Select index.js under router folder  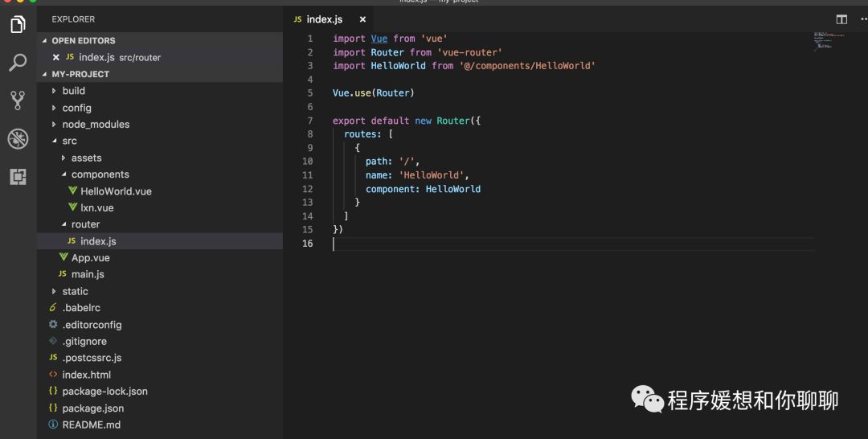159,241
